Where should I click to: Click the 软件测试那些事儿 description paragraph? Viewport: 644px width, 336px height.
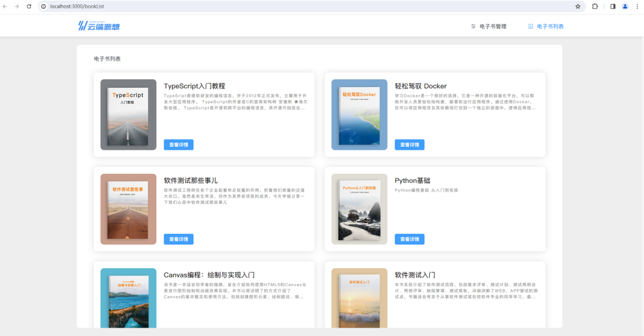[x=234, y=196]
